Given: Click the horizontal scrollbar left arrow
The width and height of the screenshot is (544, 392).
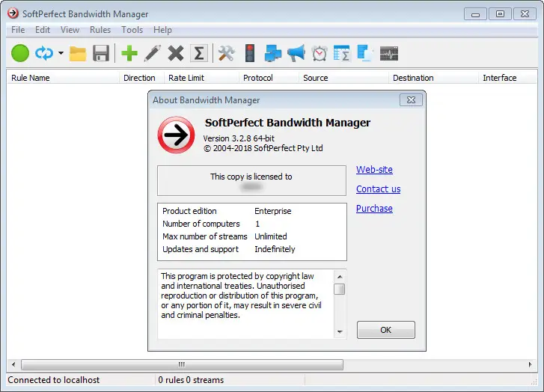Looking at the screenshot, I should [x=13, y=364].
